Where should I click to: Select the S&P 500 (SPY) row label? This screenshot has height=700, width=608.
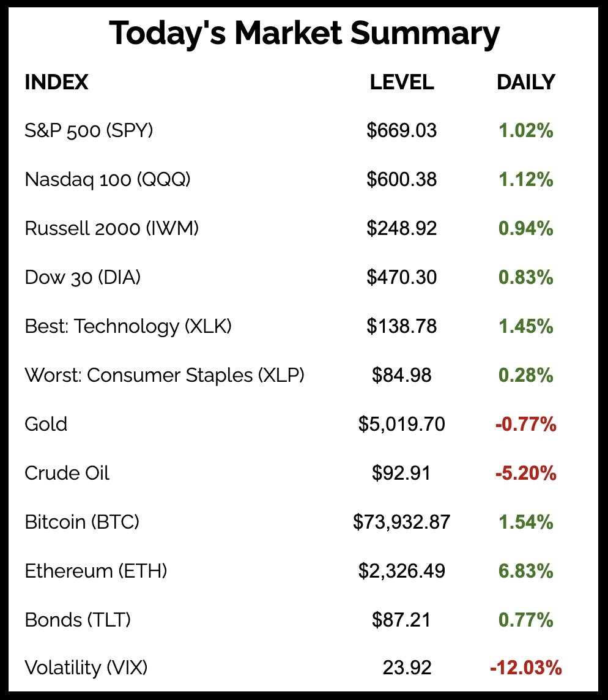(89, 130)
